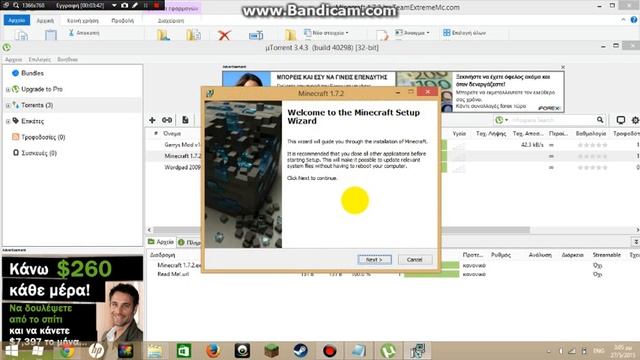Select Bundles in uTorrent sidebar
This screenshot has height=360, width=640.
tap(32, 73)
